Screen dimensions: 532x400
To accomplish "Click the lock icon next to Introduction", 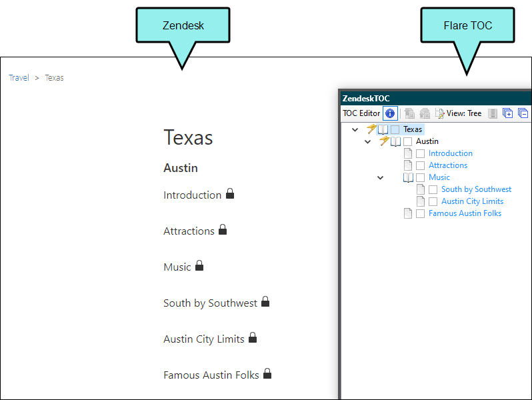I will (230, 193).
